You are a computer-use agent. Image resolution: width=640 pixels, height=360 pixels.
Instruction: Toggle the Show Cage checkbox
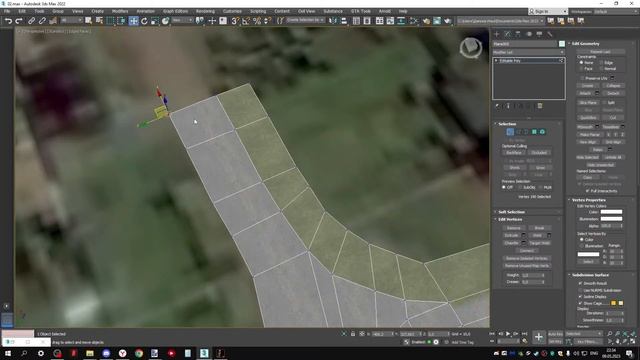580,303
